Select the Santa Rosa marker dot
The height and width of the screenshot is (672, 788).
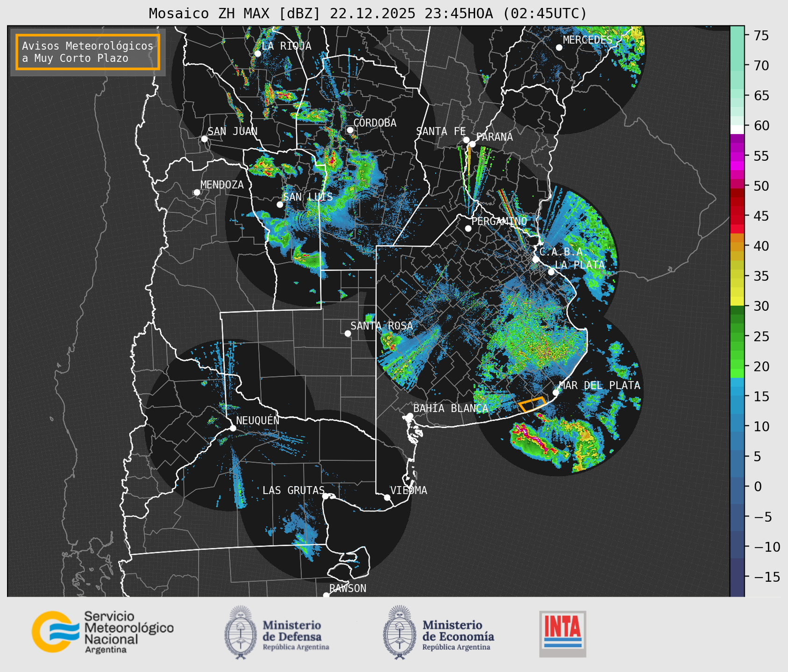click(x=348, y=333)
